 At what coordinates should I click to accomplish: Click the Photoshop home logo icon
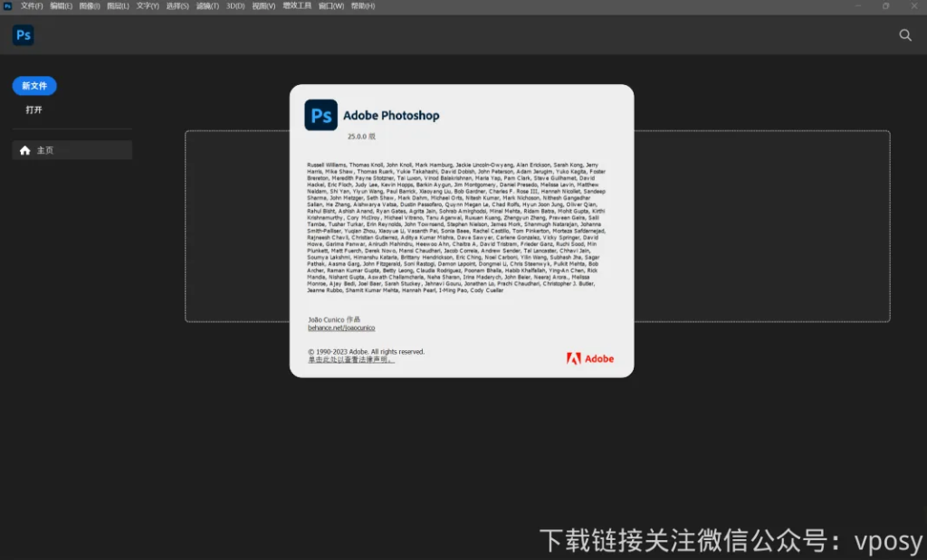pyautogui.click(x=23, y=35)
